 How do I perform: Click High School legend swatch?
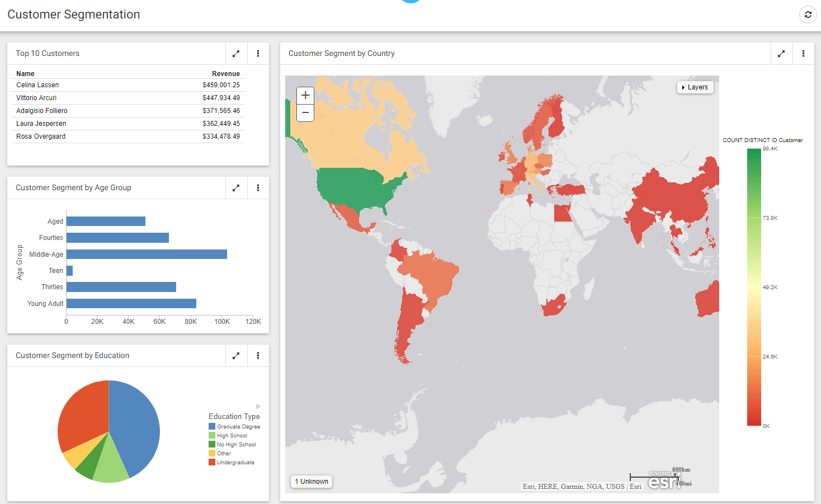212,435
